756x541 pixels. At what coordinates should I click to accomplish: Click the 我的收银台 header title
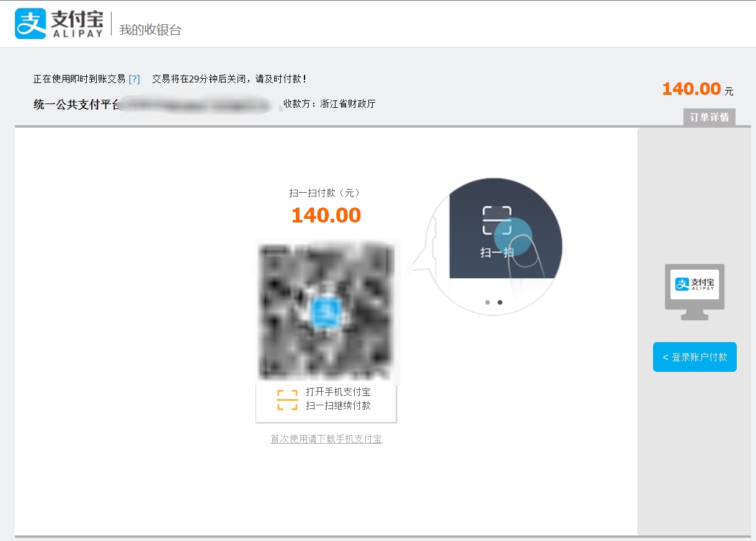pyautogui.click(x=150, y=30)
